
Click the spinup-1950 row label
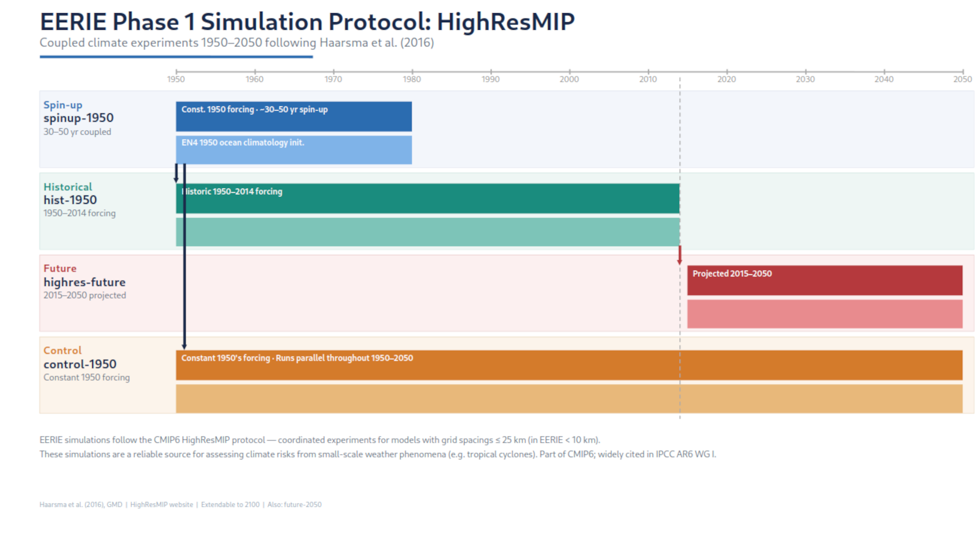click(x=78, y=117)
